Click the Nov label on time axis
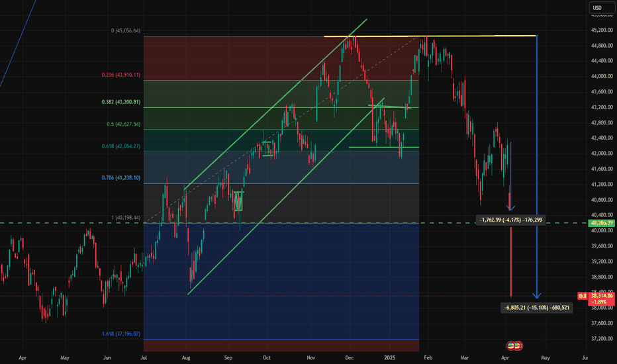Viewport: 617px width, 364px height. (x=311, y=357)
